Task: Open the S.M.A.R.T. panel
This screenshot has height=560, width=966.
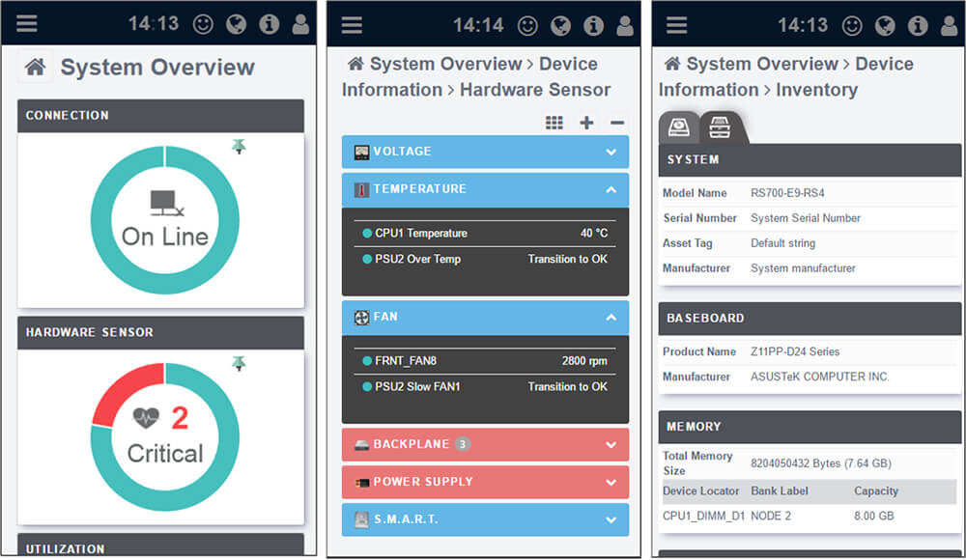Action: tap(485, 519)
